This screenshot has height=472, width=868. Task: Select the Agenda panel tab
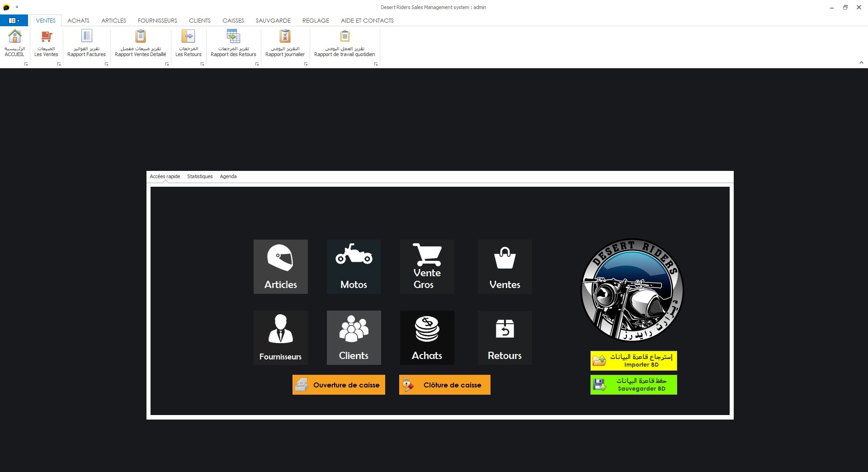228,176
